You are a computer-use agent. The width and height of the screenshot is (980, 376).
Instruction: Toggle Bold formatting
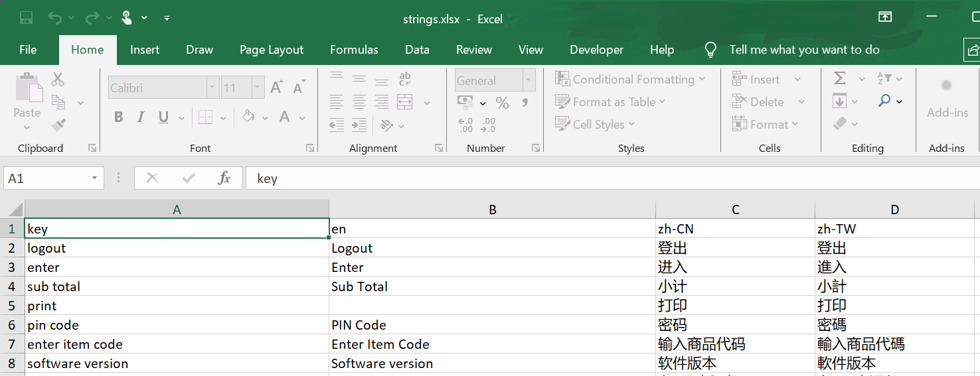point(119,117)
